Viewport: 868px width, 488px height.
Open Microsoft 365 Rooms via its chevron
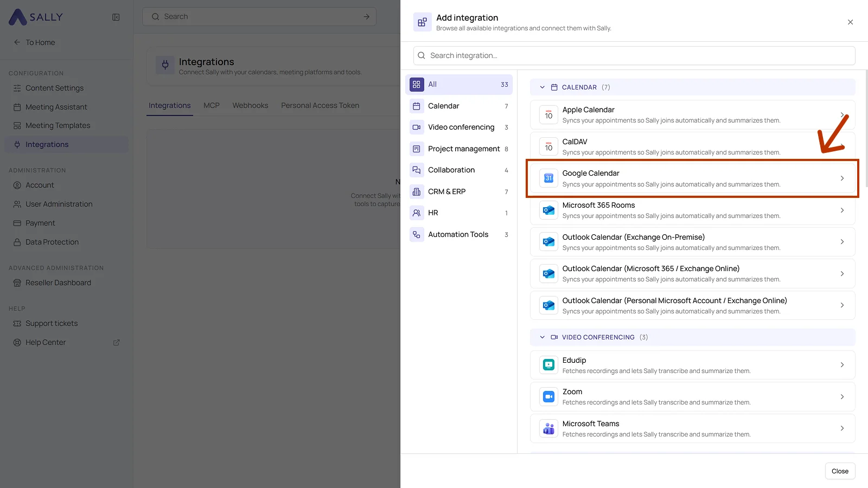842,210
